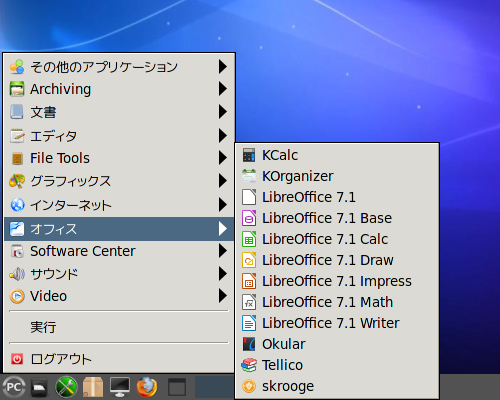
Task: Click the drive icon next to PC button
Action: (x=40, y=387)
